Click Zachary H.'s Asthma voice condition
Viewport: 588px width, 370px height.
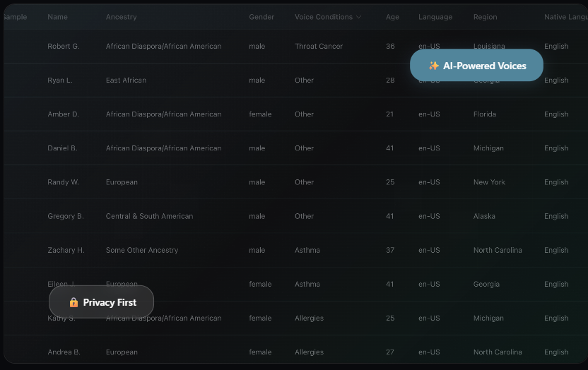(x=307, y=250)
